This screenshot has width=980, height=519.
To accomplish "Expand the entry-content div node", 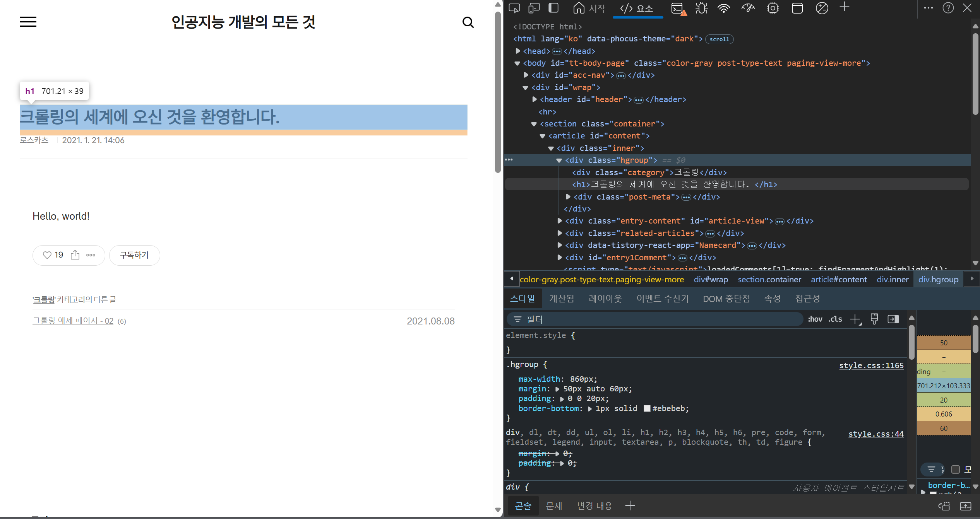I will (x=560, y=221).
